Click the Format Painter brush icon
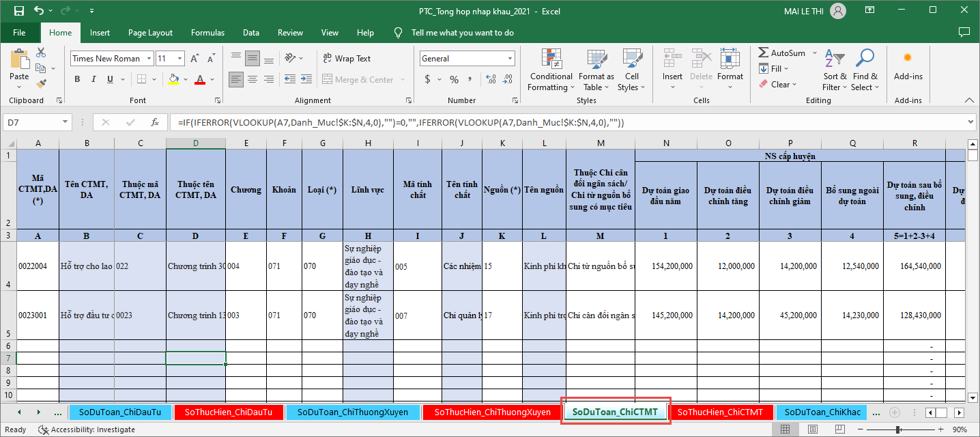The image size is (980, 437). (41, 84)
